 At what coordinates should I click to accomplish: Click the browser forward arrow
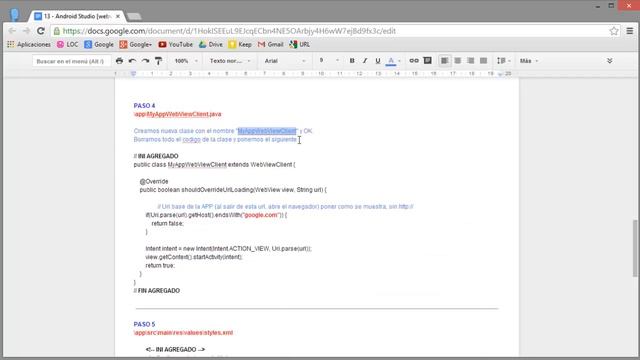(x=26, y=31)
